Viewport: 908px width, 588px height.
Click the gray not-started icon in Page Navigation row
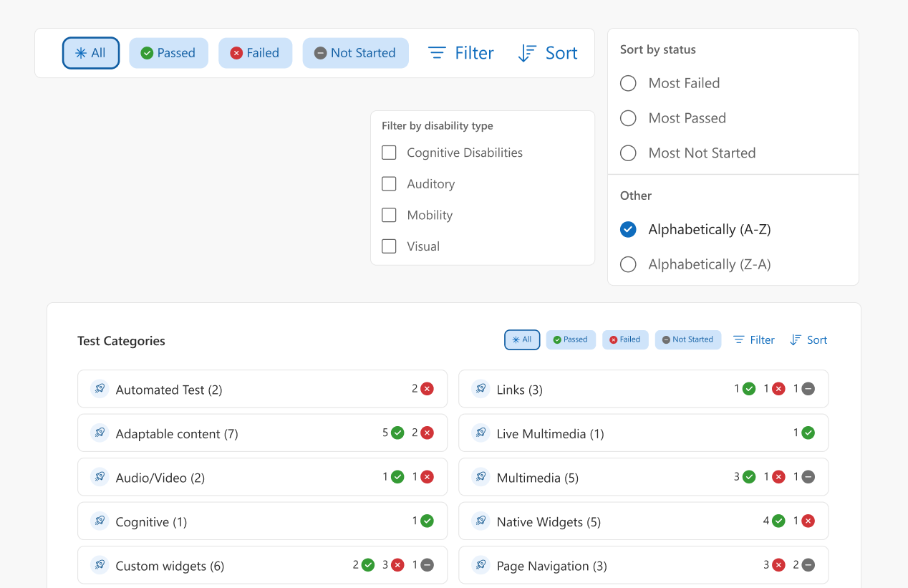coord(808,565)
